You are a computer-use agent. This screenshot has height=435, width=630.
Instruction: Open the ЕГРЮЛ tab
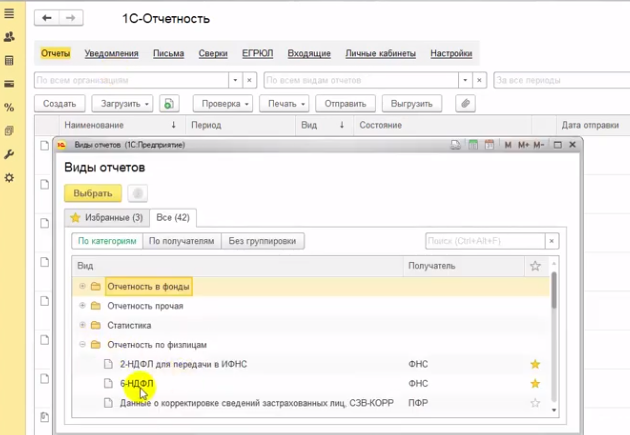(x=258, y=53)
